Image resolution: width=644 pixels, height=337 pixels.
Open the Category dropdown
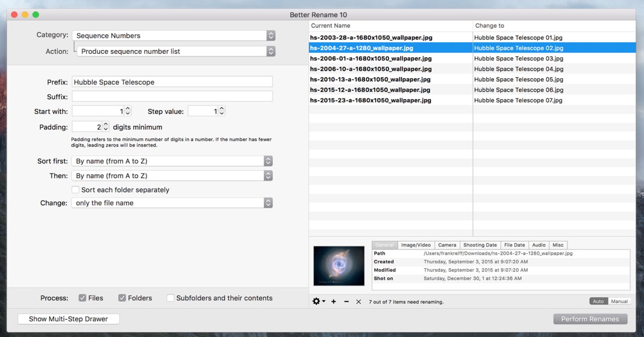(173, 36)
